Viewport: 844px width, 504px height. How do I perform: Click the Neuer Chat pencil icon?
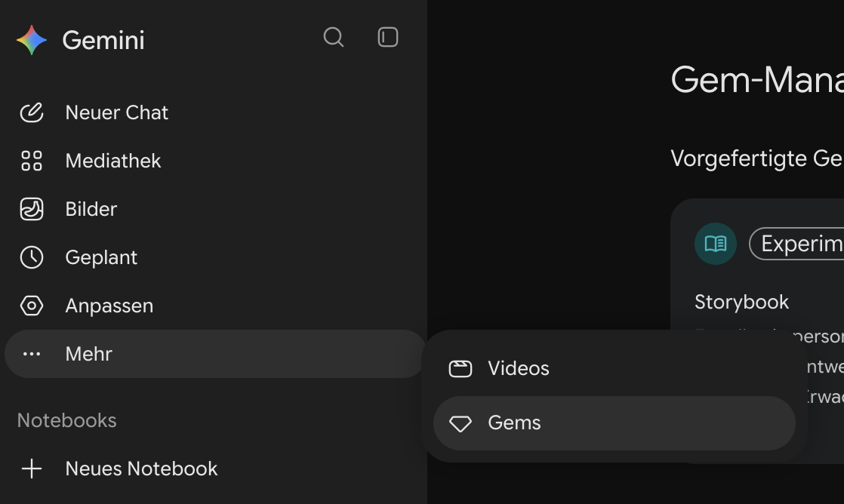[x=32, y=112]
